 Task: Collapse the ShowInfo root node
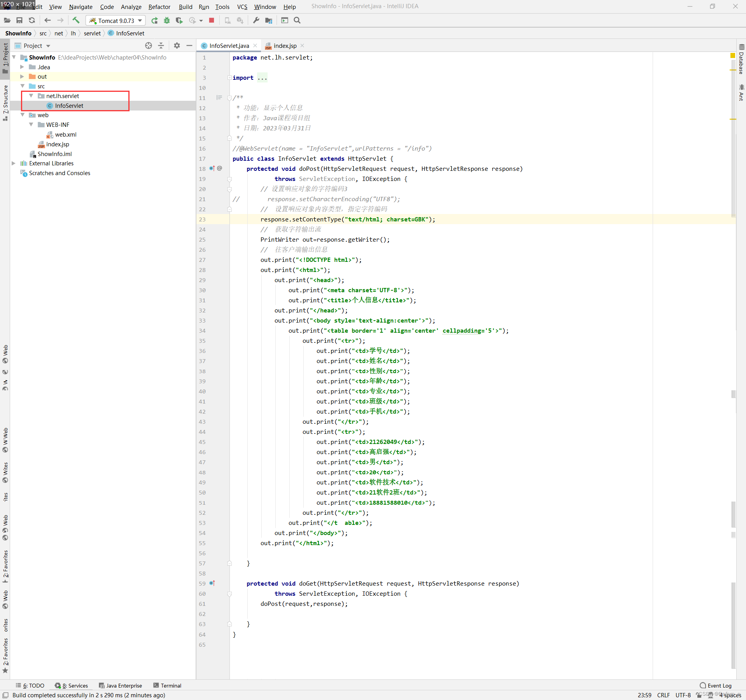(x=14, y=57)
